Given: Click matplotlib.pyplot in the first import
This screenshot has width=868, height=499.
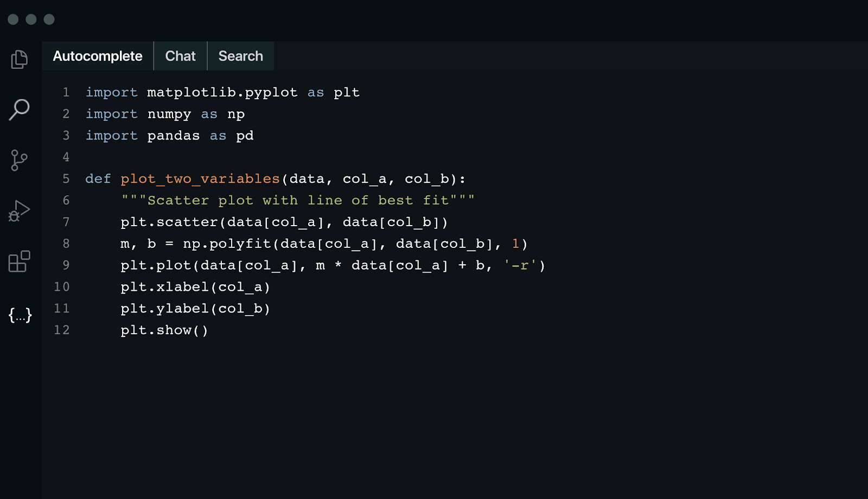Looking at the screenshot, I should 222,92.
